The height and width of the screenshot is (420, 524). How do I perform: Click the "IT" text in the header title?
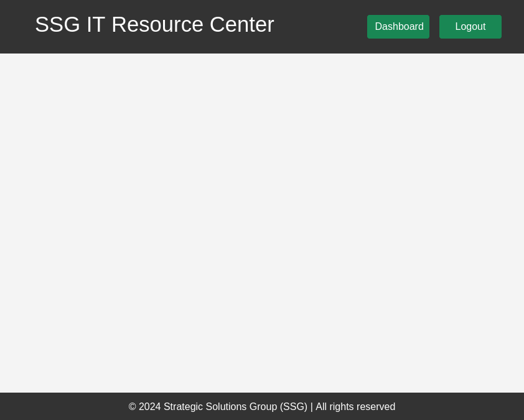pyautogui.click(x=96, y=25)
